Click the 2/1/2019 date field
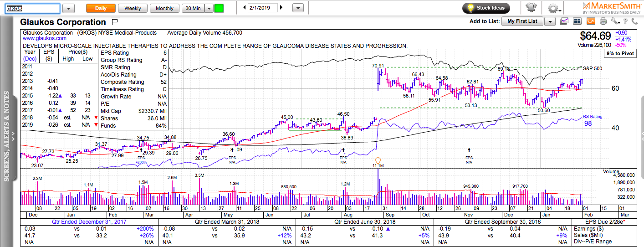Image resolution: width=644 pixels, height=247 pixels. [x=263, y=8]
